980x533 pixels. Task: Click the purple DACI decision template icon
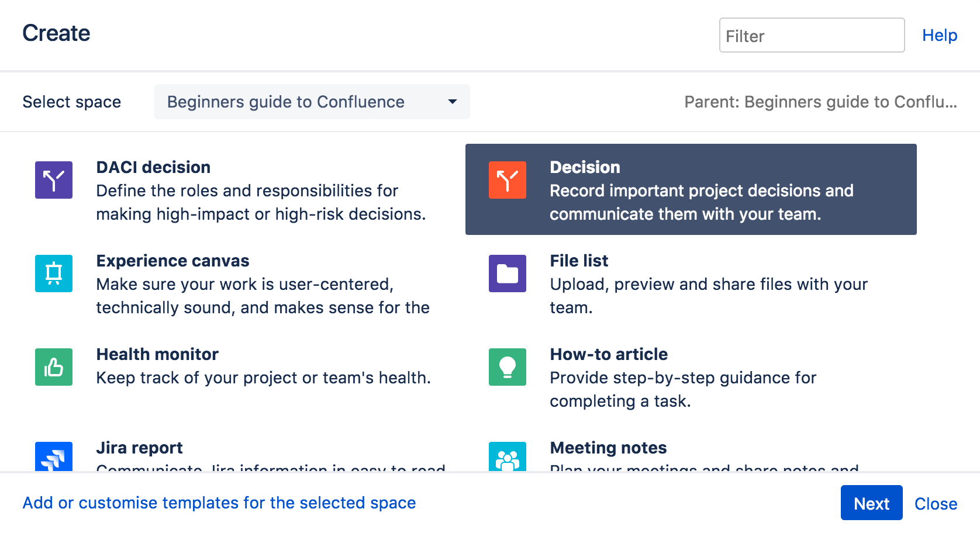tap(54, 180)
